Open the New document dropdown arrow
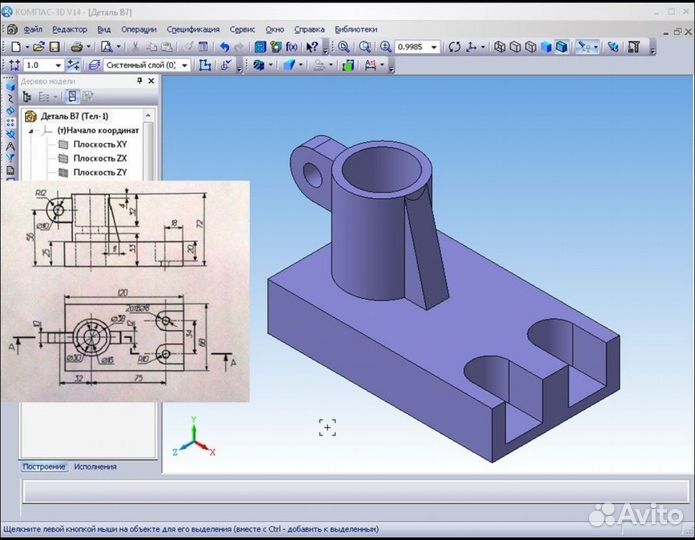The width and height of the screenshot is (695, 540). click(x=27, y=47)
